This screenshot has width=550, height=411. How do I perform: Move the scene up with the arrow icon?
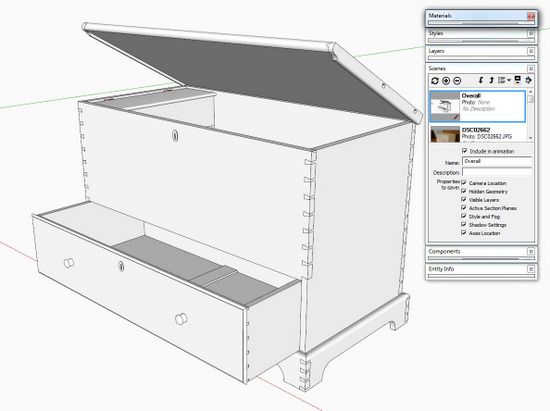(x=491, y=80)
